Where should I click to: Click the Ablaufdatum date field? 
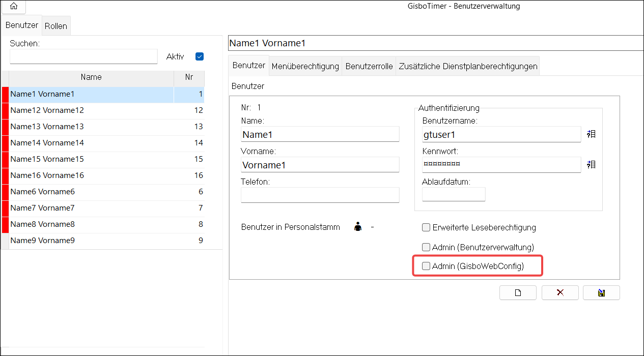(x=454, y=194)
